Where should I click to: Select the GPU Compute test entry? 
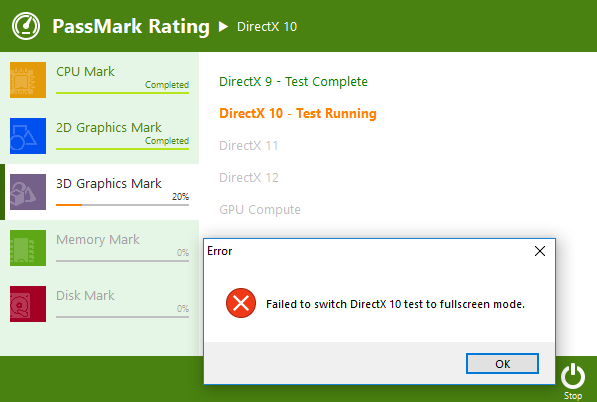coord(260,209)
